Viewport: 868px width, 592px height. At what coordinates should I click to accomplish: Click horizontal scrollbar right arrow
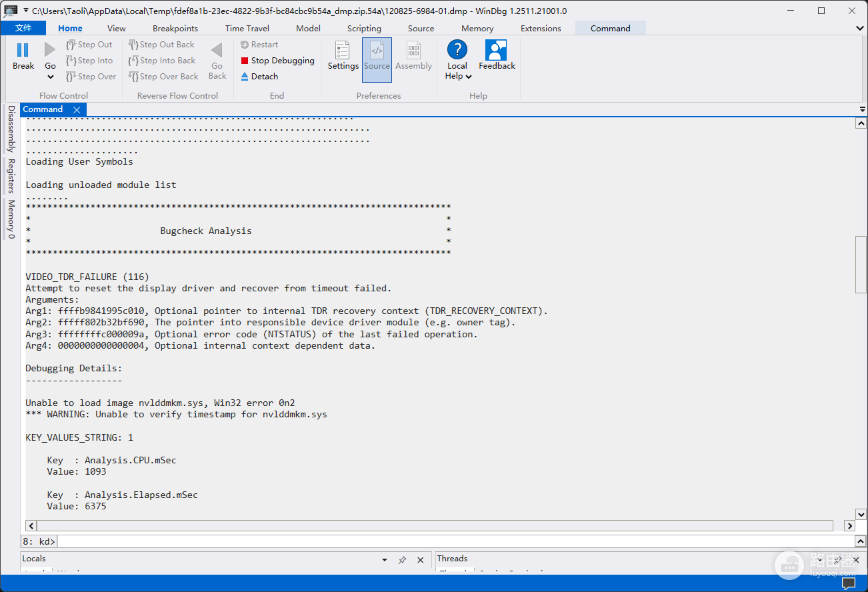[x=849, y=526]
